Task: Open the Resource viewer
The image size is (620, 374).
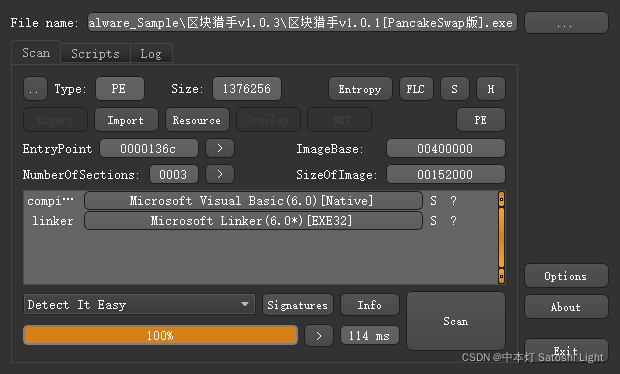Action: (197, 120)
